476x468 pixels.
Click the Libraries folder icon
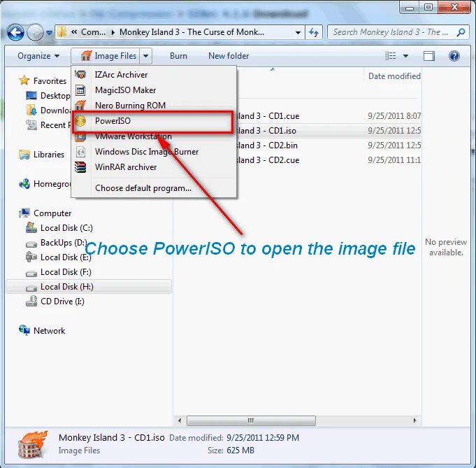point(24,155)
